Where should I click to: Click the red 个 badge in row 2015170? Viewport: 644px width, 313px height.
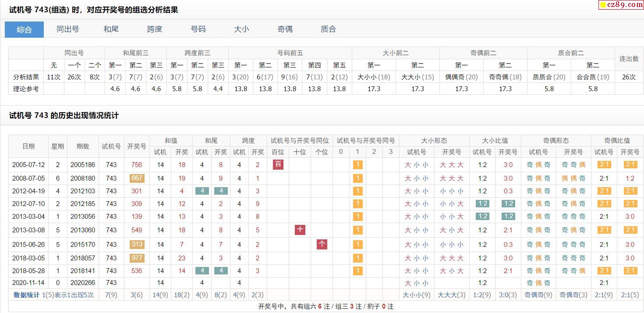tap(322, 244)
